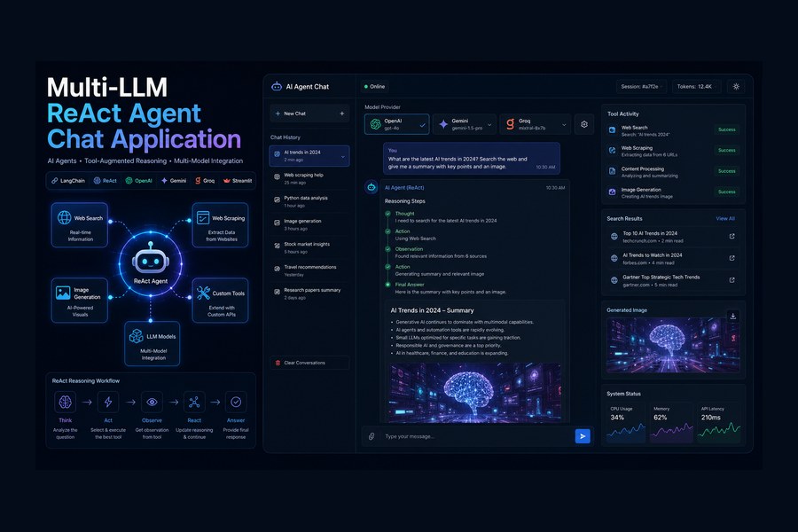Open external link icon for Gartner result

point(731,280)
